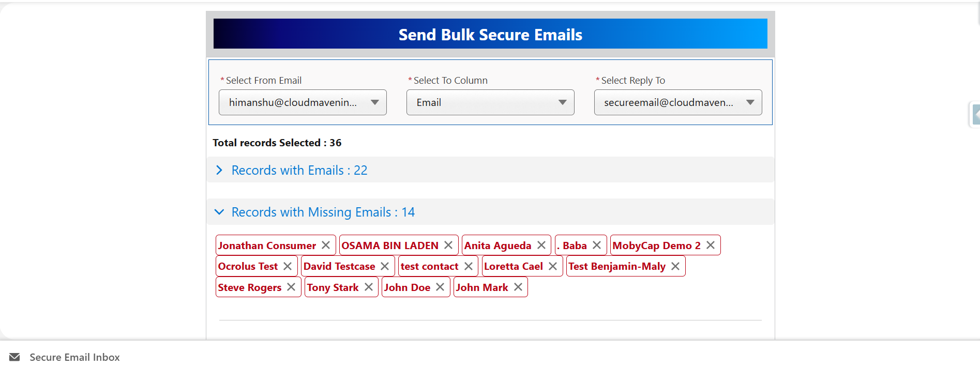Collapse Records with Missing Emails chevron
The image size is (980, 368).
(219, 212)
